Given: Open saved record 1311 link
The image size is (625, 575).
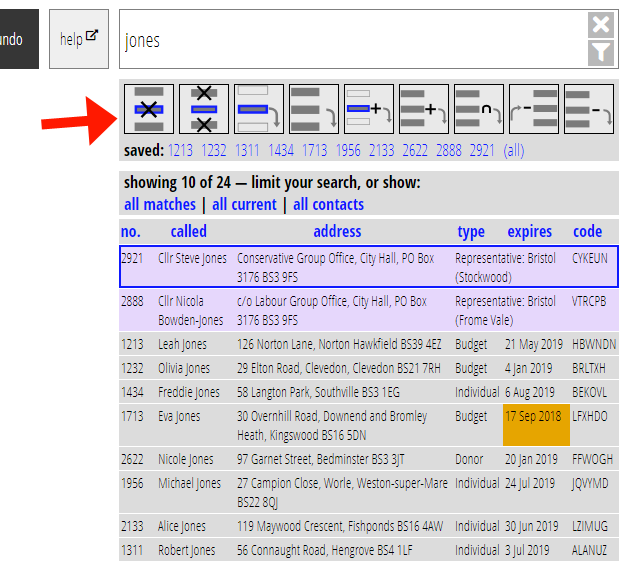Looking at the screenshot, I should pos(247,151).
